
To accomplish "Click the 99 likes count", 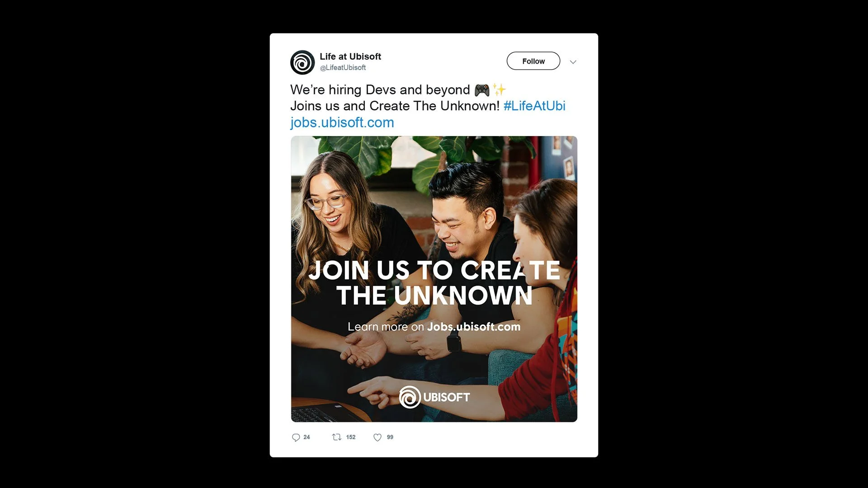I will [390, 437].
